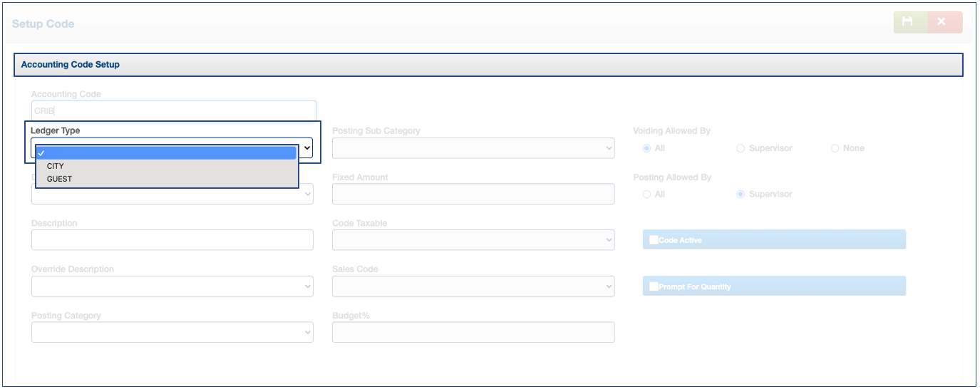Open the Posting Category dropdown

click(172, 333)
